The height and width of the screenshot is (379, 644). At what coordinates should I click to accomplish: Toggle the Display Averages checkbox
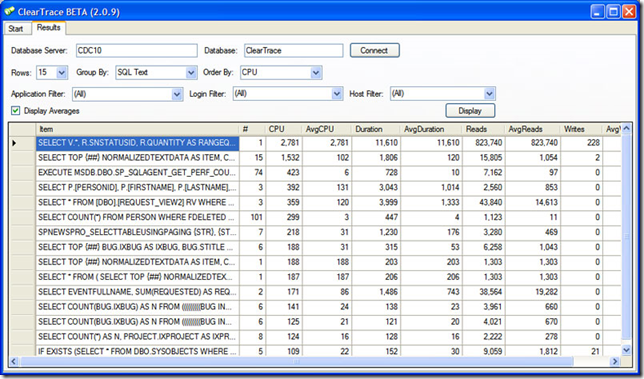pyautogui.click(x=16, y=110)
